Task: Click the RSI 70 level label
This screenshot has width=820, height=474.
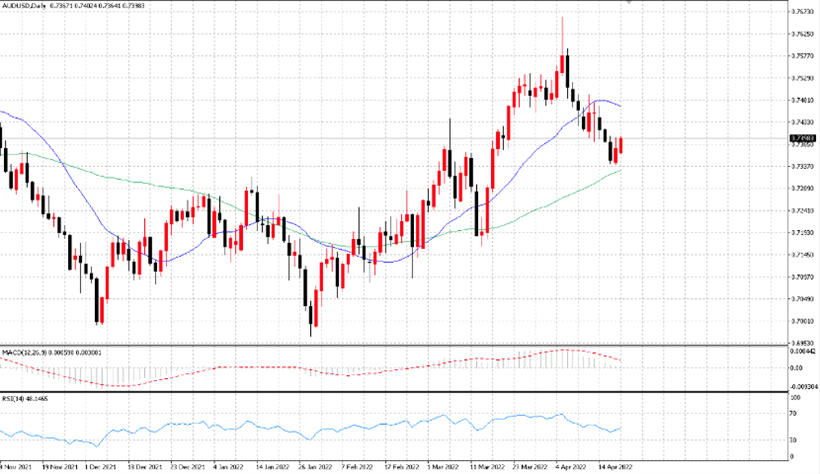Action: click(x=793, y=414)
